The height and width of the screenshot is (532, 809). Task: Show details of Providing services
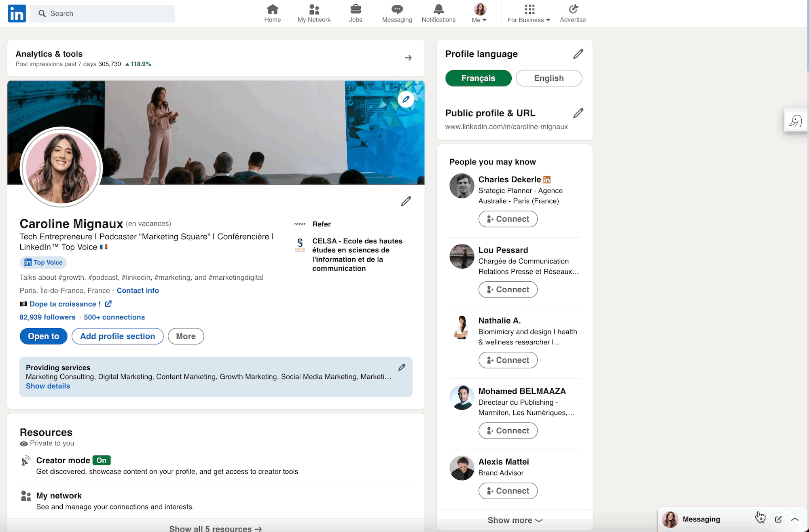tap(48, 386)
